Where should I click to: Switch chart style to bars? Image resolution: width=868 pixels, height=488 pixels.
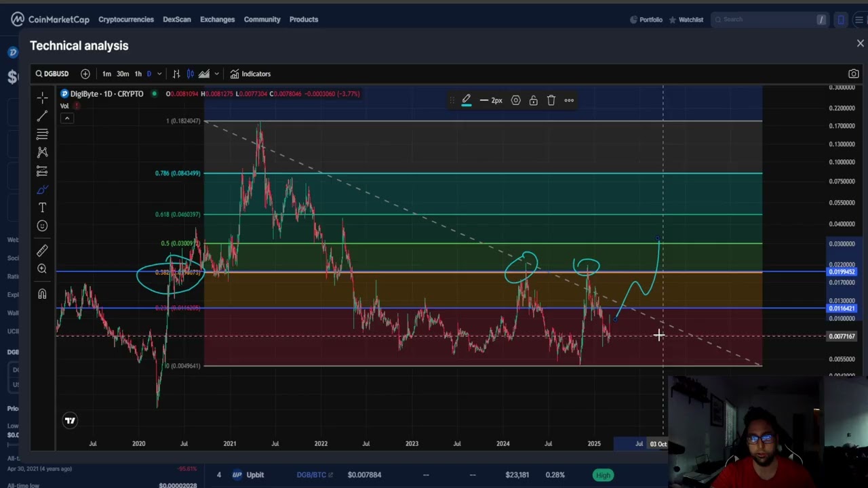[176, 74]
